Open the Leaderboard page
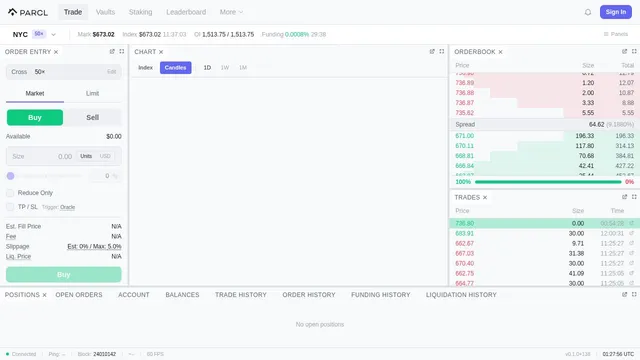Screen dimensions: 640x360 (186, 12)
